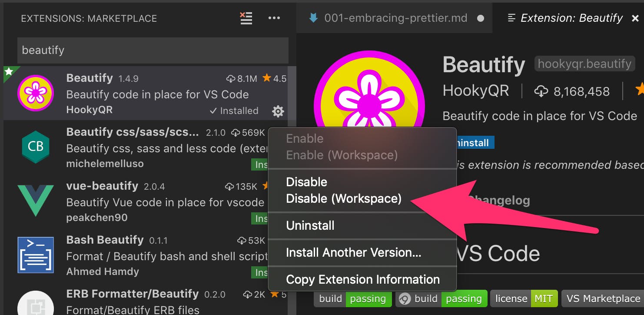Close the Extension: Beautify tab
Viewport: 644px width, 315px height.
(x=635, y=18)
